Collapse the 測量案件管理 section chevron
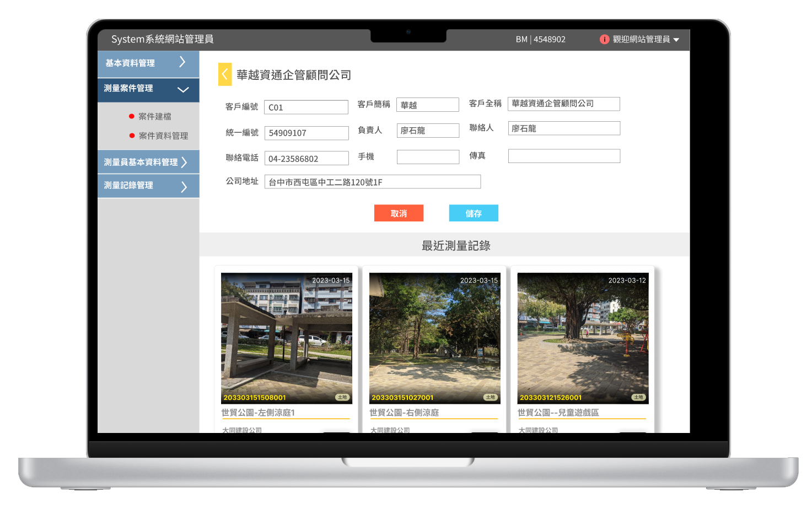 click(x=183, y=89)
